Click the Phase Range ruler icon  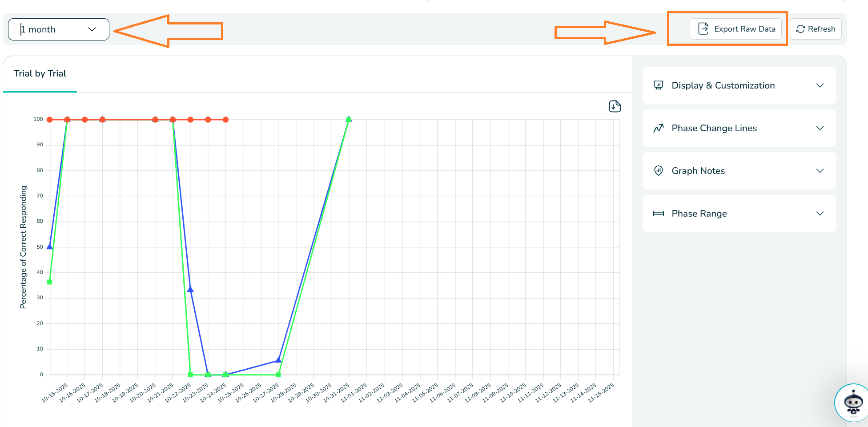coord(659,213)
